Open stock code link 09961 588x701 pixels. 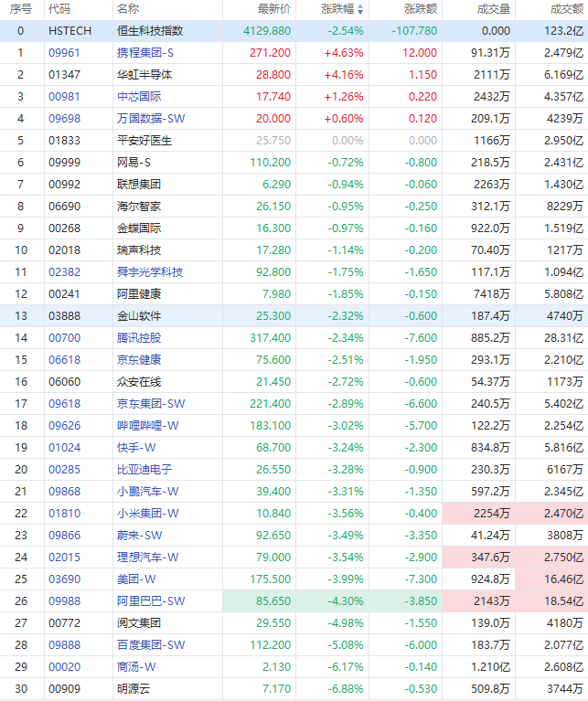(64, 53)
